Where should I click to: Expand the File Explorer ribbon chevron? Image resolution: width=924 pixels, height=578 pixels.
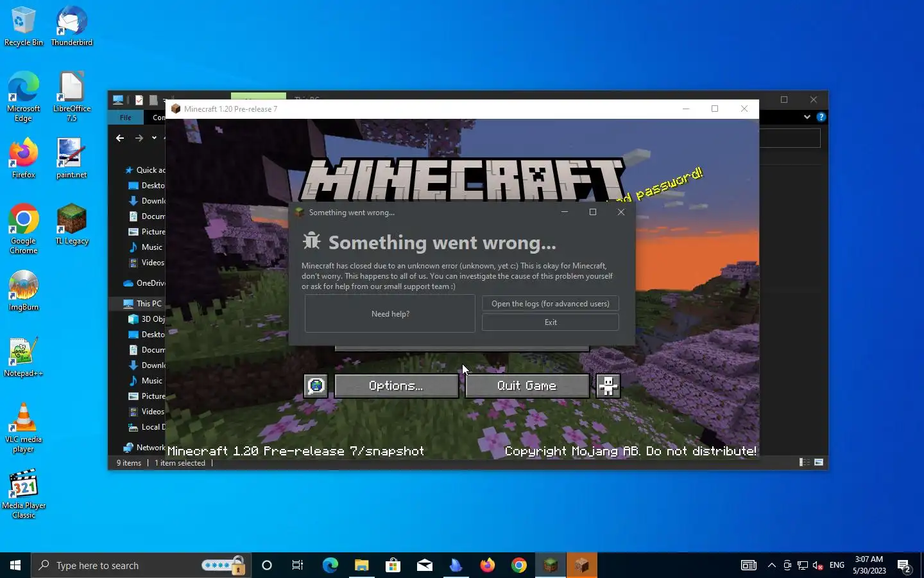(x=807, y=117)
